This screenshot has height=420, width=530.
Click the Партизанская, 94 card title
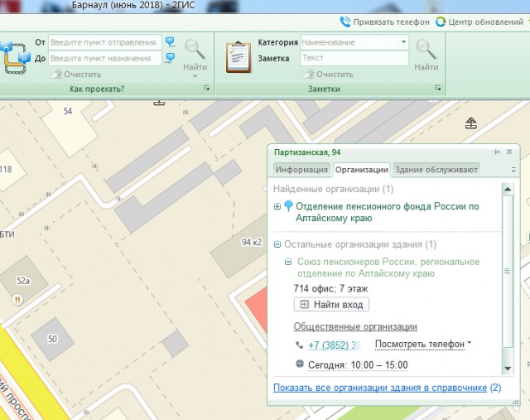click(x=307, y=152)
